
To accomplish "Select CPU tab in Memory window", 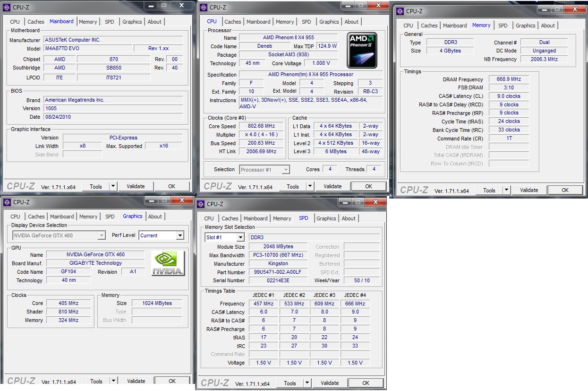I will coord(409,26).
